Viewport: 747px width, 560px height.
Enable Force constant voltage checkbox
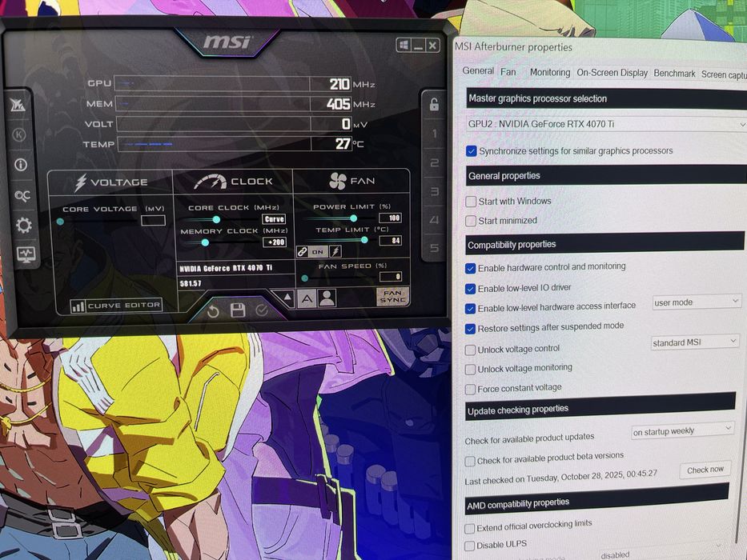[x=470, y=390]
